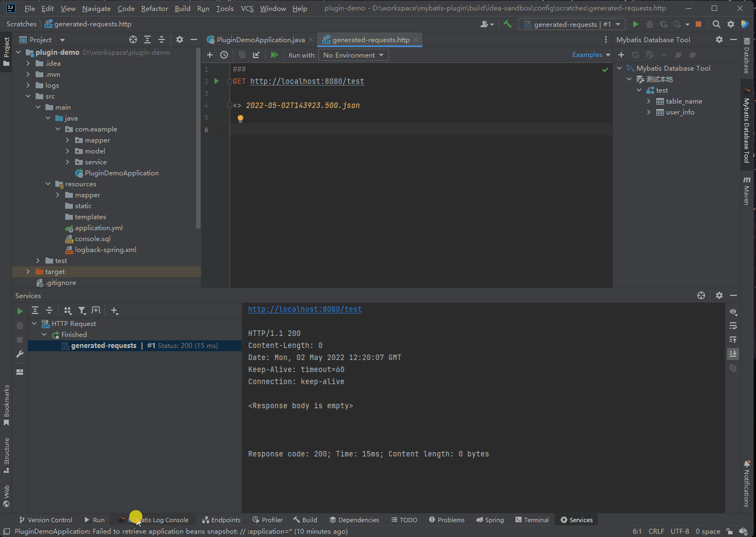Select application.yml in project tree
The height and width of the screenshot is (537, 756).
[99, 228]
